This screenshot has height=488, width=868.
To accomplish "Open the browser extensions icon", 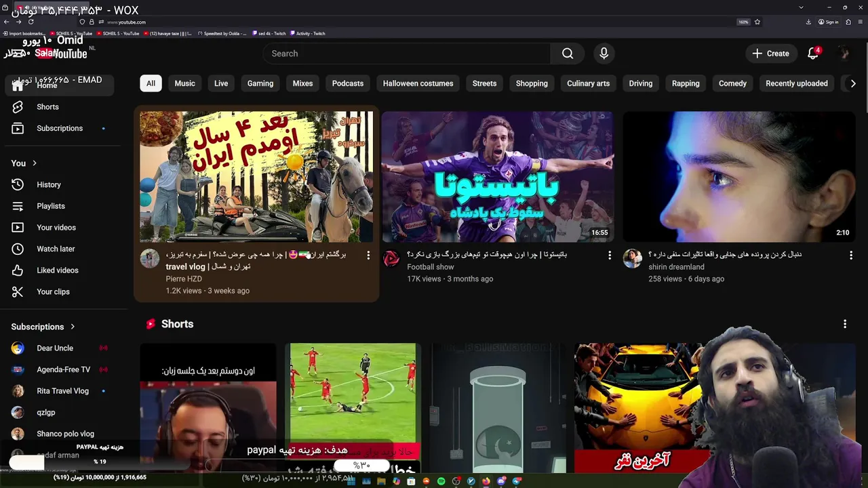I will point(848,22).
